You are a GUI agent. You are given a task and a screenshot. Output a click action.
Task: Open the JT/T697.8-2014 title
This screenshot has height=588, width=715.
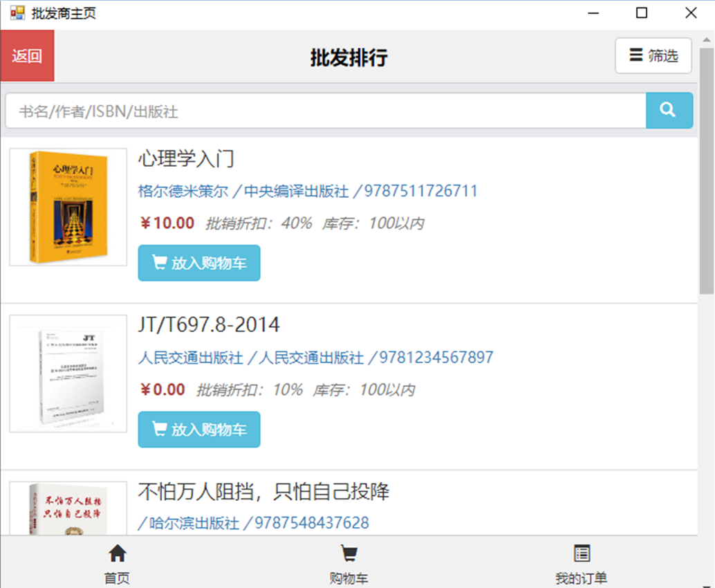click(209, 325)
